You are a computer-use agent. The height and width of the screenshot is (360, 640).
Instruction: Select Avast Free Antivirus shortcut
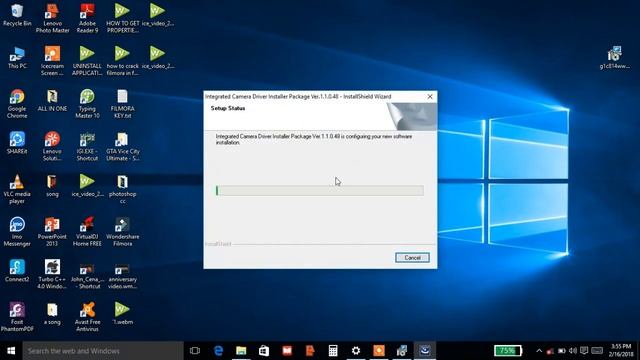[87, 317]
